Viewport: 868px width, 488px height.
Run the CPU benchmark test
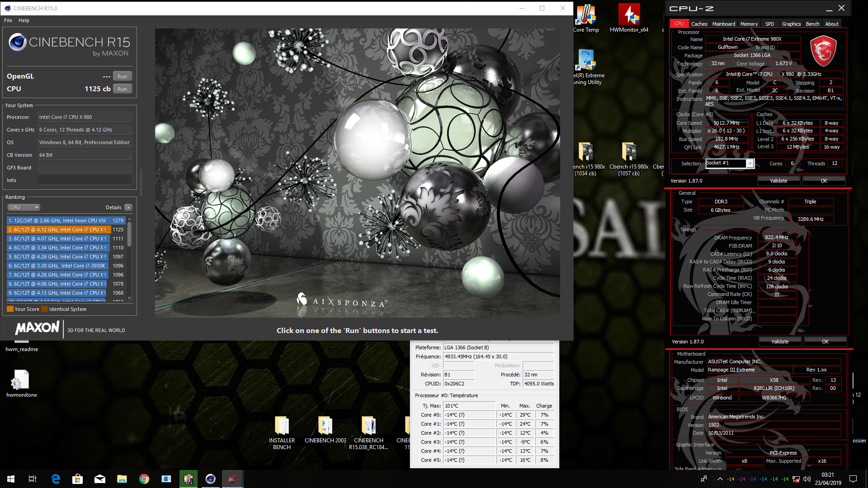(x=122, y=89)
